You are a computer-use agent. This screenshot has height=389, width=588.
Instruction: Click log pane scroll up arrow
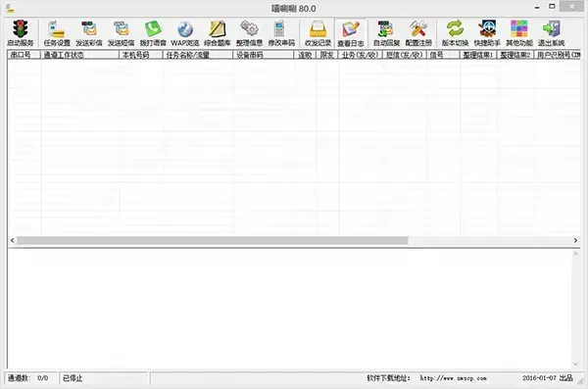click(575, 254)
